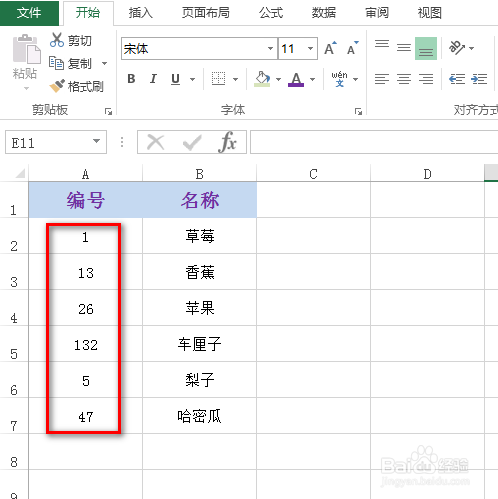Select row 5 header
The height and width of the screenshot is (499, 498).
(x=14, y=344)
